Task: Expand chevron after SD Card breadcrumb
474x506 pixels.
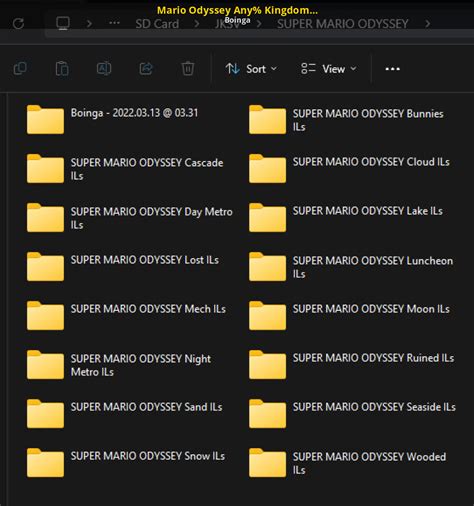Action: pyautogui.click(x=197, y=24)
